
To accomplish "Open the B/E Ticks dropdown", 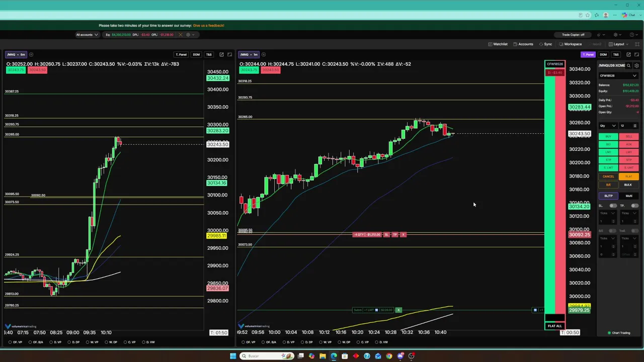I will coord(607,238).
